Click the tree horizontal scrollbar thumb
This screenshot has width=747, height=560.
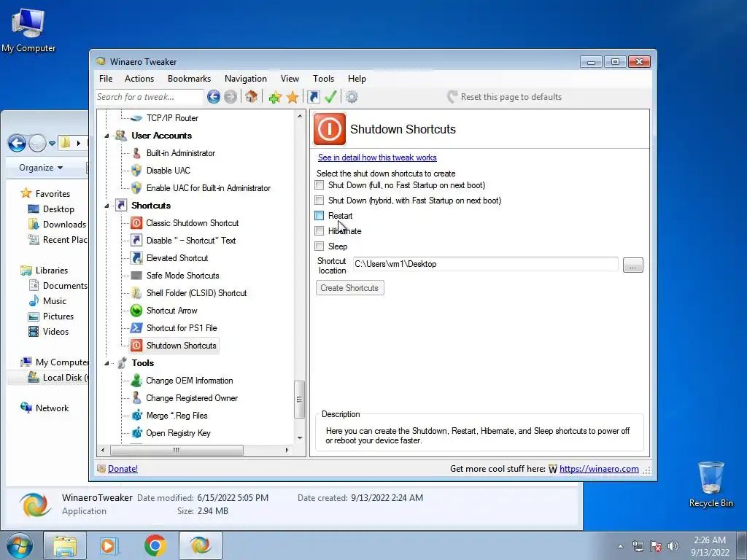click(x=177, y=450)
